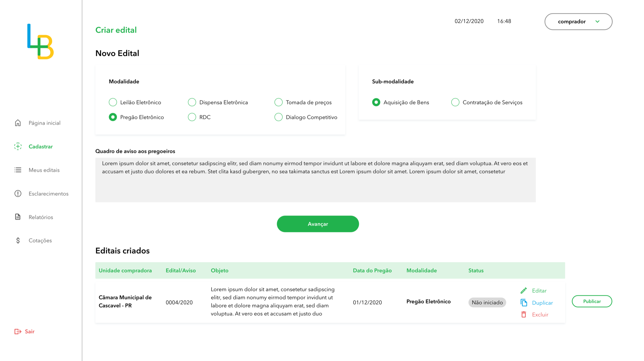Image resolution: width=644 pixels, height=361 pixels.
Task: Open the comprador user dropdown
Action: coord(579,22)
